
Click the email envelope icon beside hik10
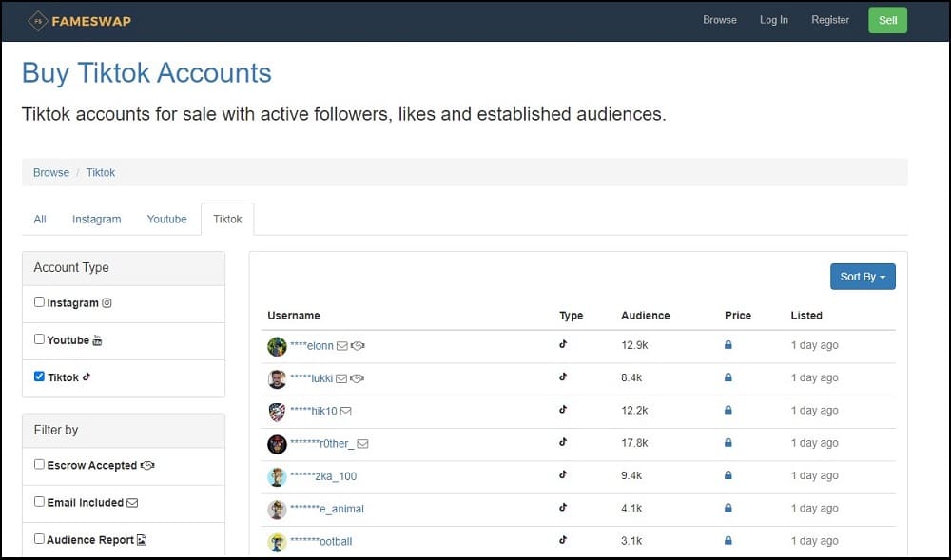pyautogui.click(x=346, y=411)
